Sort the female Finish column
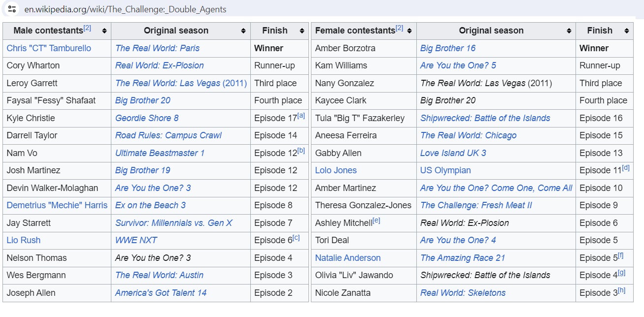This screenshot has height=317, width=644. coord(627,31)
